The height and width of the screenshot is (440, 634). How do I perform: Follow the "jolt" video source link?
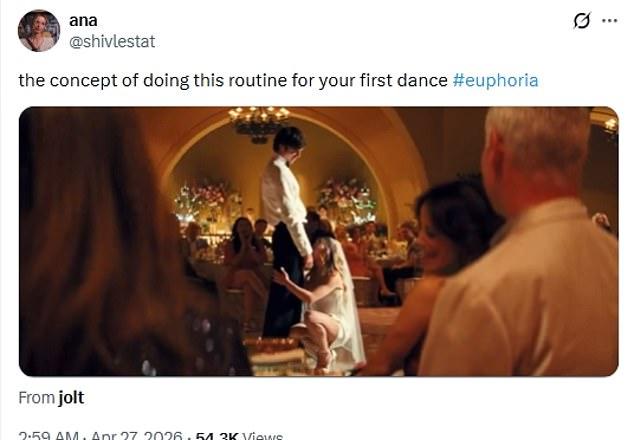click(71, 398)
